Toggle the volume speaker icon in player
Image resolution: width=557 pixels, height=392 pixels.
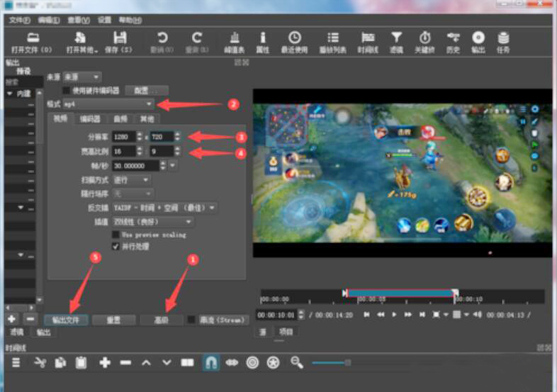(x=478, y=315)
